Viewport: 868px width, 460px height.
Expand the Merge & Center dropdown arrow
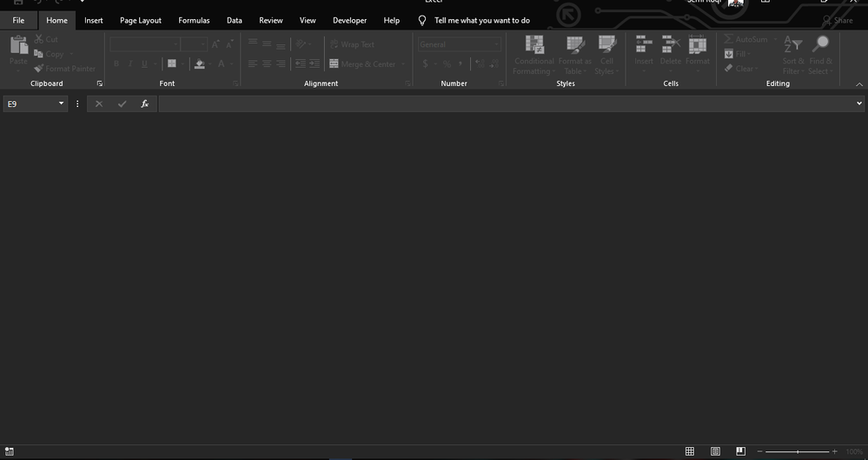[402, 64]
